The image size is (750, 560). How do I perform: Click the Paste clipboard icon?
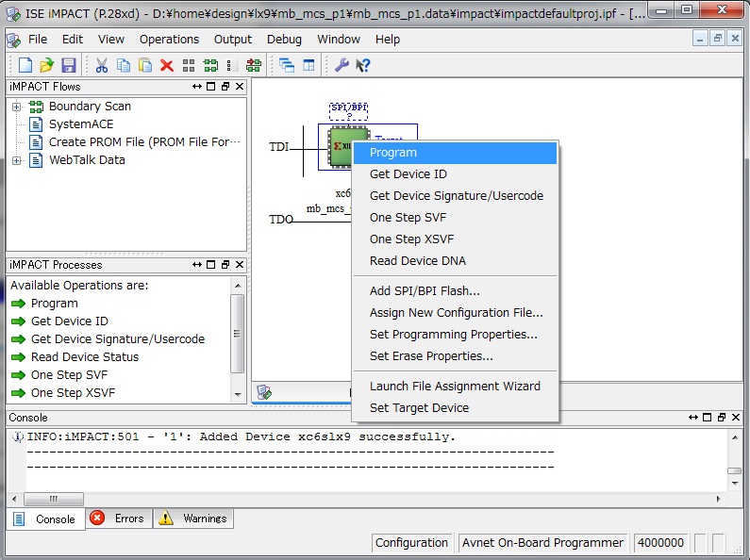pyautogui.click(x=145, y=65)
